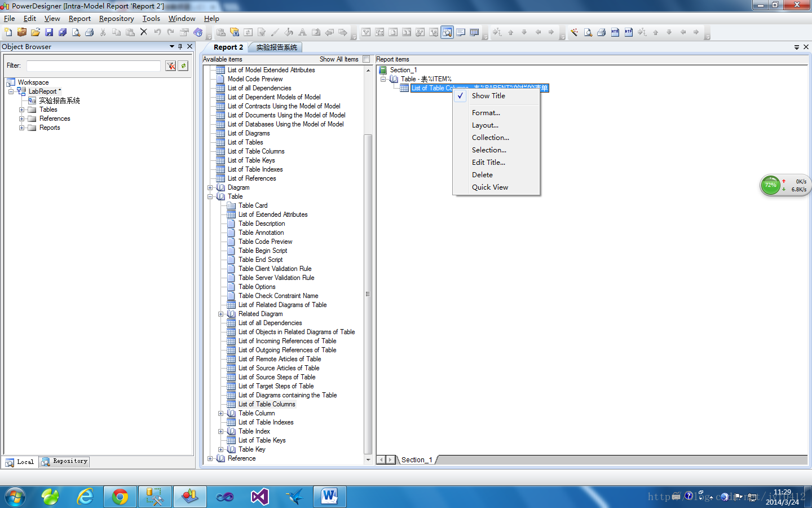Viewport: 812px width, 508px height.
Task: Expand the Reference node in Available items
Action: pyautogui.click(x=210, y=458)
